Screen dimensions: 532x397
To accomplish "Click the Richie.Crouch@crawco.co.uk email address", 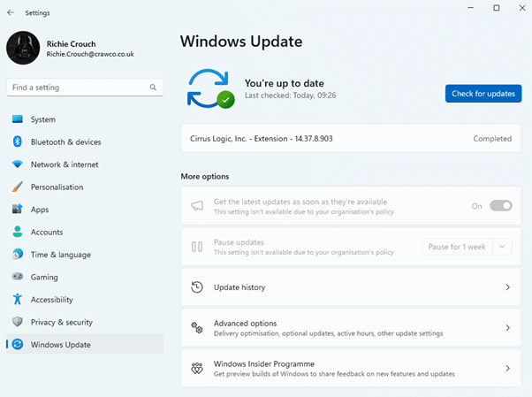I will pyautogui.click(x=90, y=54).
